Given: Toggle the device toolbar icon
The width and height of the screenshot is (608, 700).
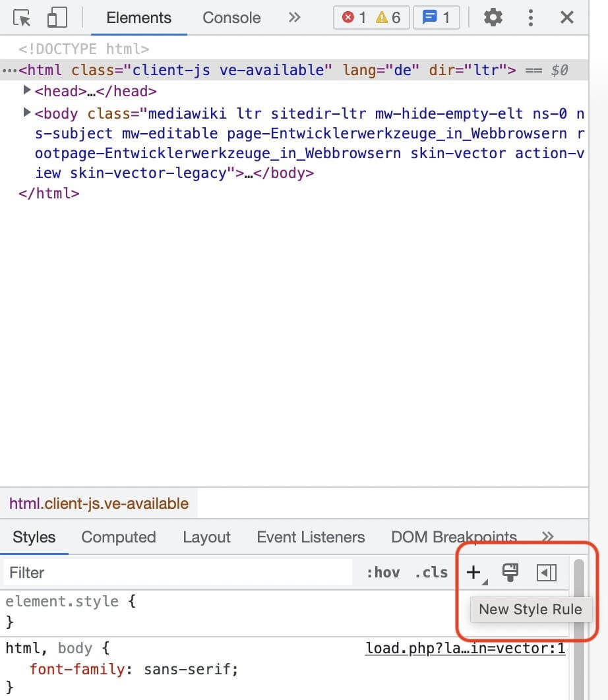Looking at the screenshot, I should [57, 18].
